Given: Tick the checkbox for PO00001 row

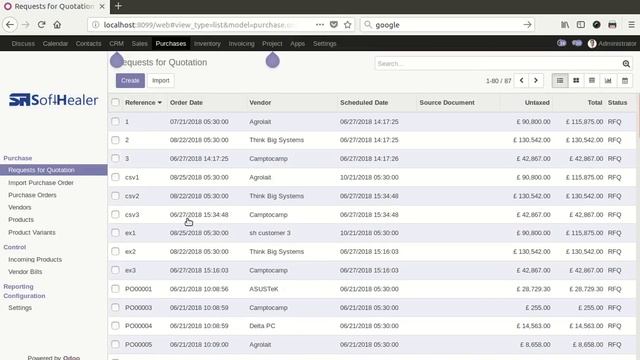Looking at the screenshot, I should click(x=116, y=289).
